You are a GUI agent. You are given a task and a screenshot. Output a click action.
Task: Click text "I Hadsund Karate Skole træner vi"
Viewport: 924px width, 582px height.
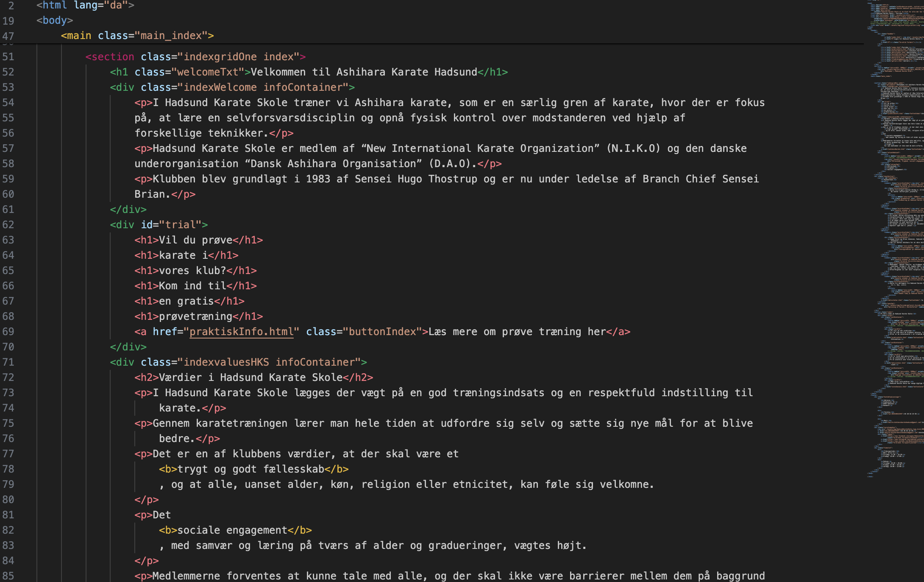click(250, 103)
